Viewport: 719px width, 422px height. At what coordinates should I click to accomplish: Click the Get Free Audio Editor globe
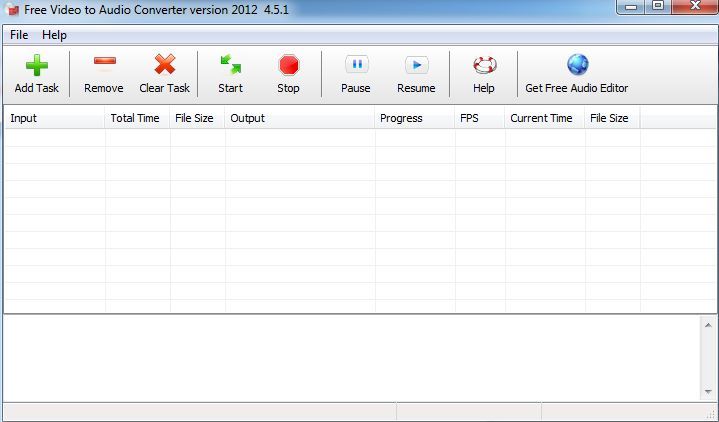578,64
